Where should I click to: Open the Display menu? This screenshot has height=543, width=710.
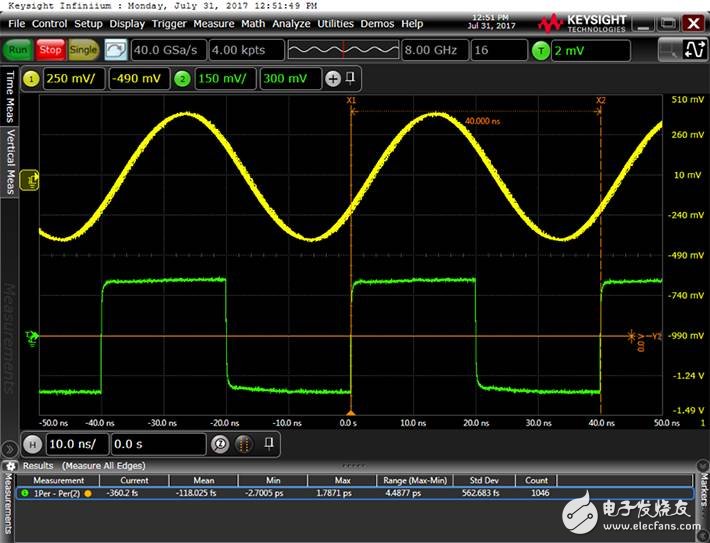click(x=127, y=24)
